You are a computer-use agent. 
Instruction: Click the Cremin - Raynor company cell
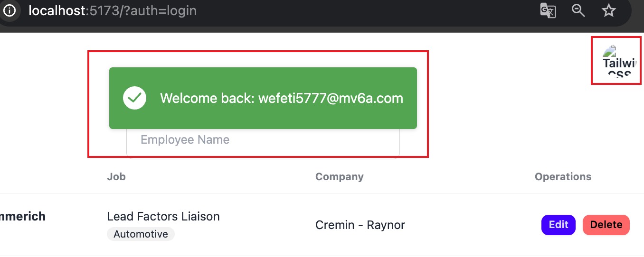click(x=360, y=225)
